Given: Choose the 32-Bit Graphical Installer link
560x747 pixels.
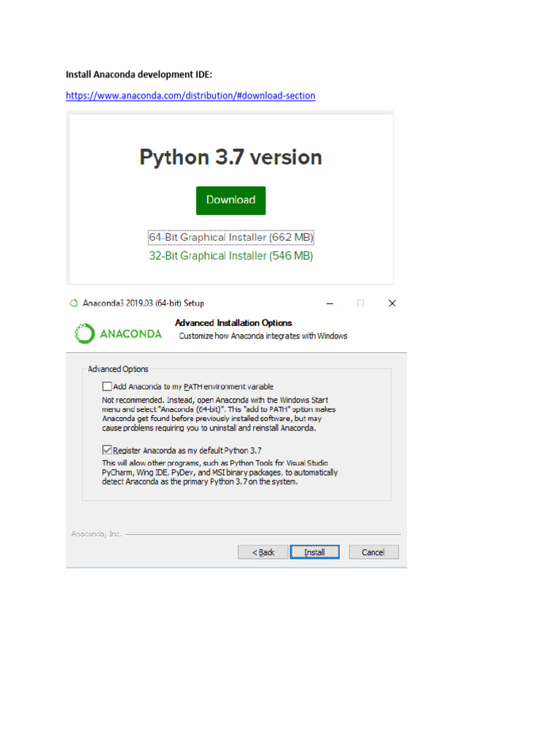Looking at the screenshot, I should (231, 256).
